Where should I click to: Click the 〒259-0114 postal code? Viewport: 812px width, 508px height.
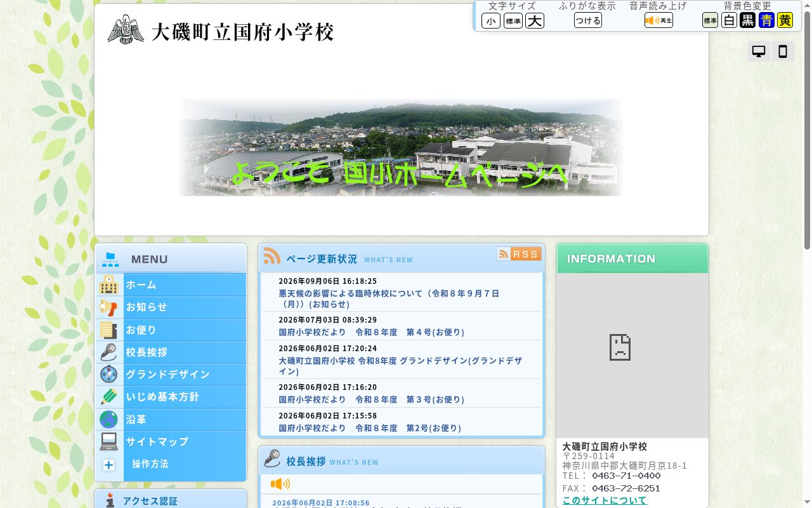589,456
